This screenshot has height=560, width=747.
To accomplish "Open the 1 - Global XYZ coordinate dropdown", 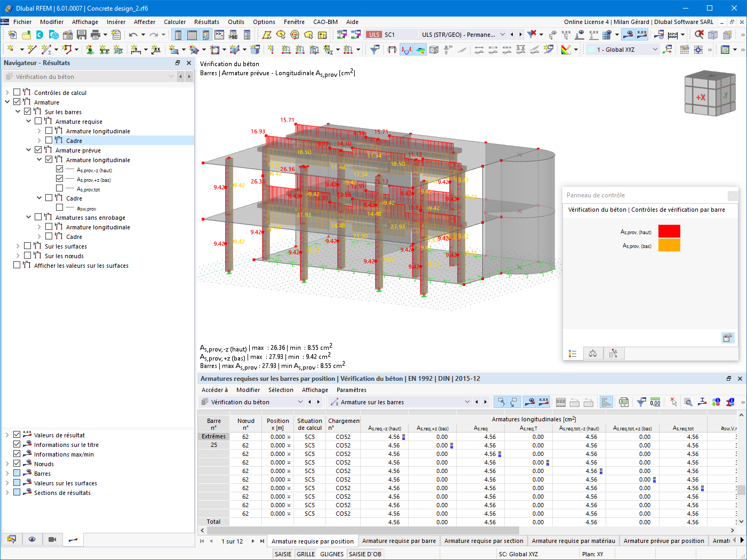I will tap(655, 50).
